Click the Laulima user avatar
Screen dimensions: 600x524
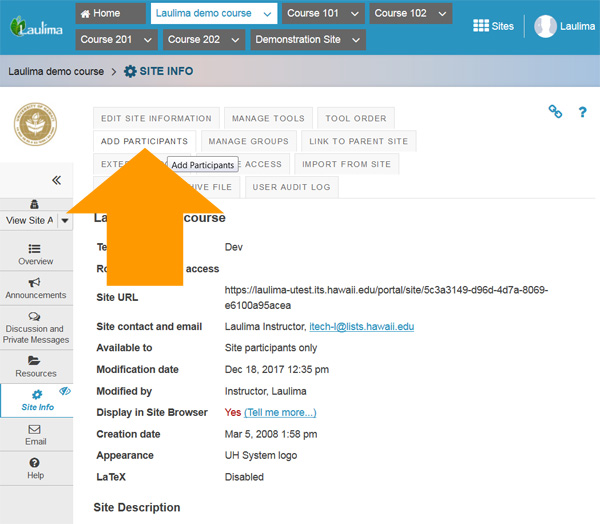pos(545,26)
